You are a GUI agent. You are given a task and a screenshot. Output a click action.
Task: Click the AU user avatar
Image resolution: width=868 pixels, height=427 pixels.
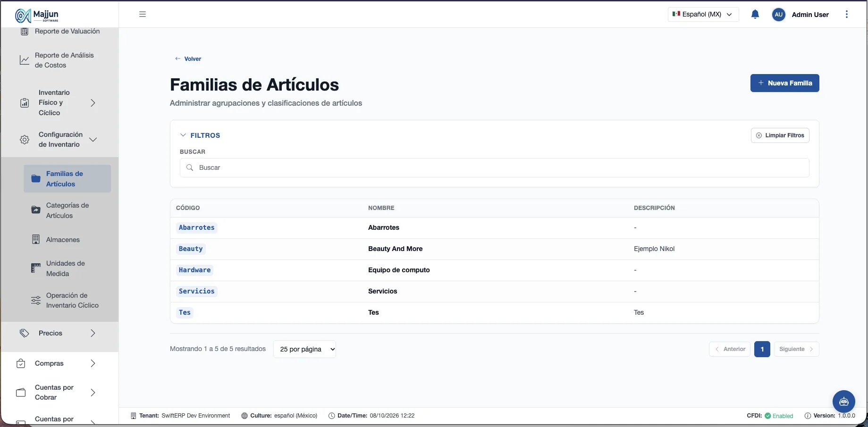(779, 15)
